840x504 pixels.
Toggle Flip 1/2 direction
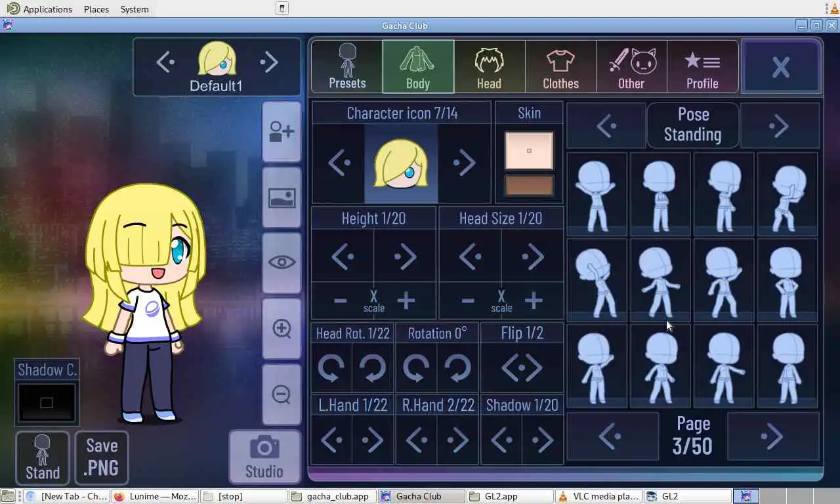pos(522,367)
